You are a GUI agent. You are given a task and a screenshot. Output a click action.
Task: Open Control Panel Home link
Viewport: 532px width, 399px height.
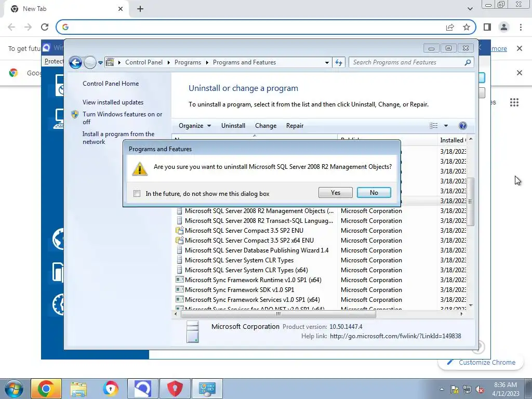coord(111,84)
